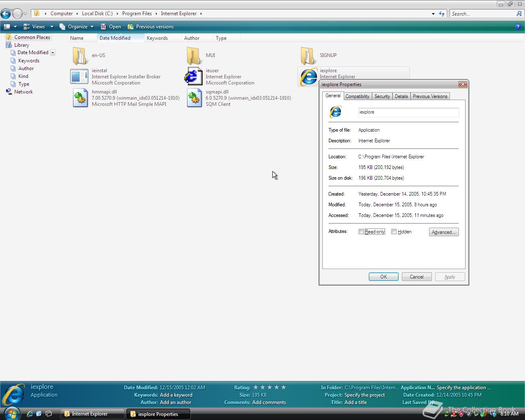525x420 pixels.
Task: Switch to the General tab
Action: tap(333, 96)
